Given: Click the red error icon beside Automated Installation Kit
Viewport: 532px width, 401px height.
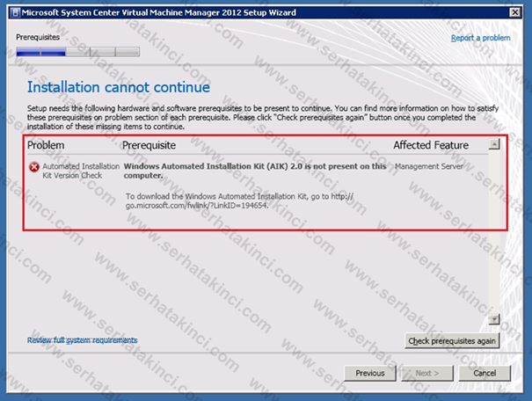Looking at the screenshot, I should [34, 167].
